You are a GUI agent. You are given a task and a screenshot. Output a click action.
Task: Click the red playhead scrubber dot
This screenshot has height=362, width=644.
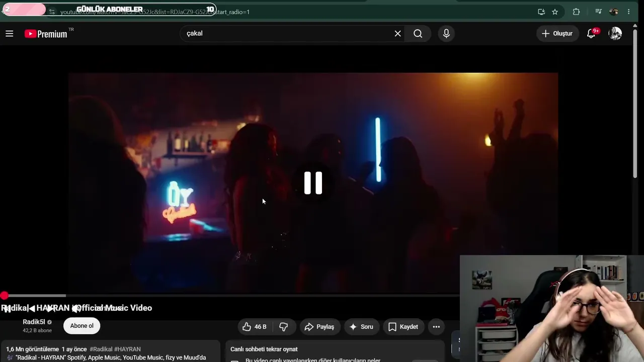[x=4, y=296]
